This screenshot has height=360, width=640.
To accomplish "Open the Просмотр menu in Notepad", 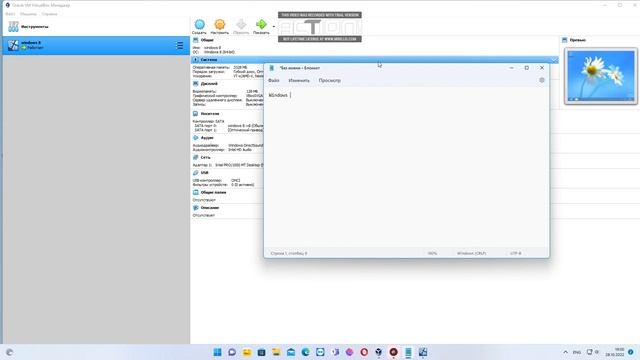I will (x=330, y=80).
